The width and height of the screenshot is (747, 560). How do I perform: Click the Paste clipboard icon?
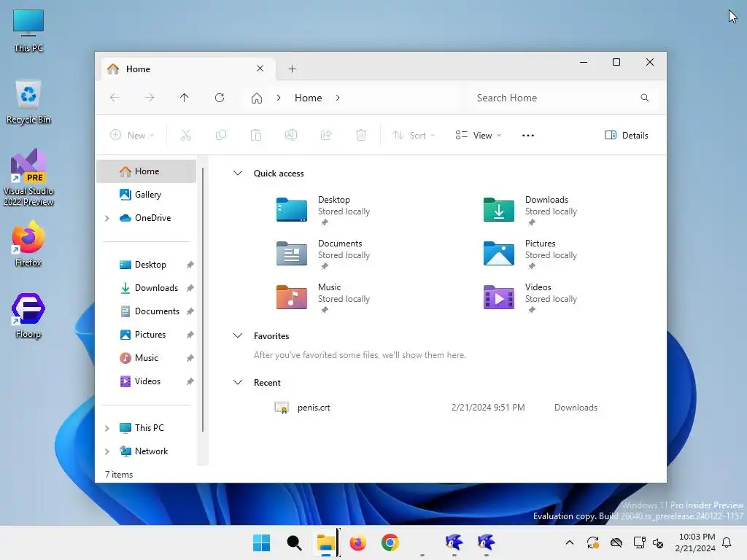256,135
